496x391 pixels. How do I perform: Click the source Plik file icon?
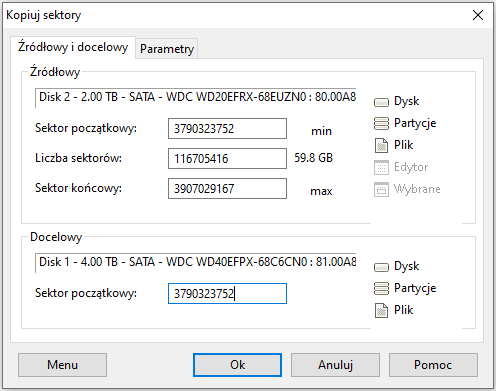pyautogui.click(x=381, y=145)
